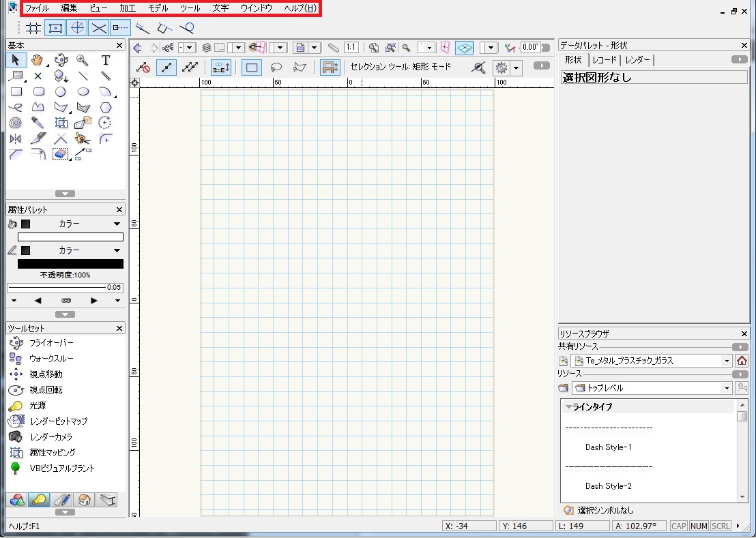The image size is (756, 538).
Task: Click the black pen color swatch
Action: (x=70, y=264)
